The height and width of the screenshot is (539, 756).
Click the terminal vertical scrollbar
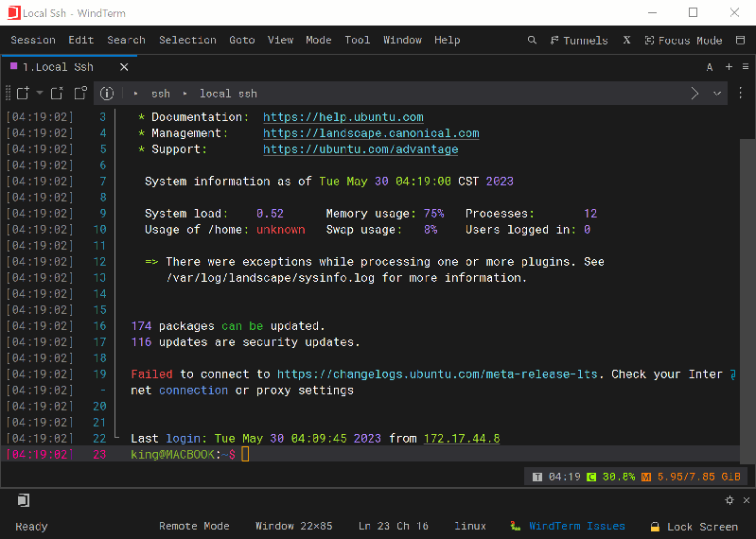point(747,284)
